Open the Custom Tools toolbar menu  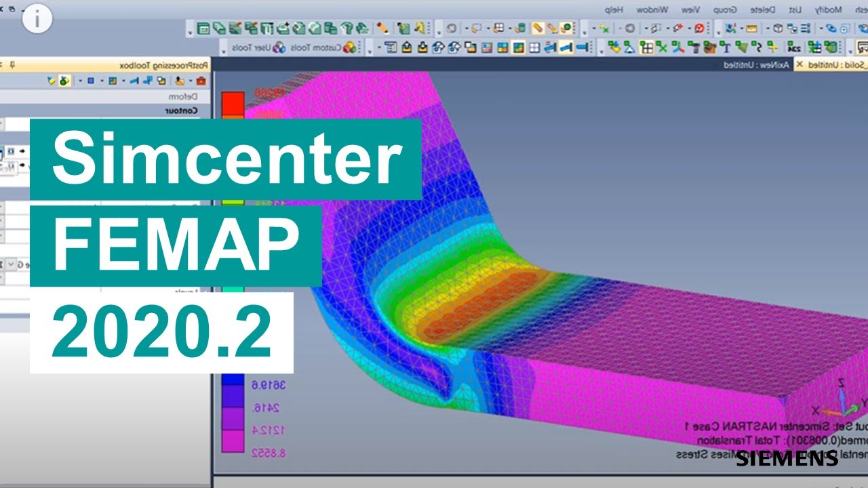(315, 48)
